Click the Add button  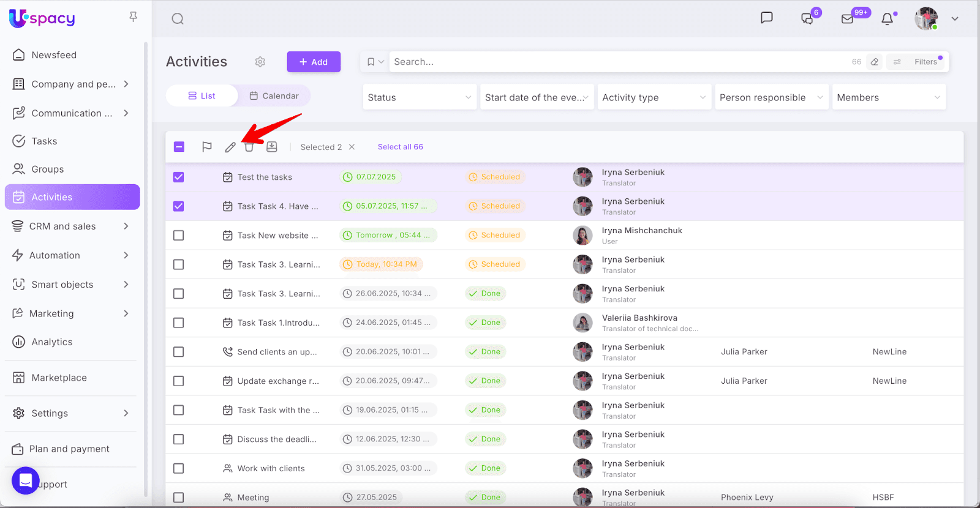[314, 62]
